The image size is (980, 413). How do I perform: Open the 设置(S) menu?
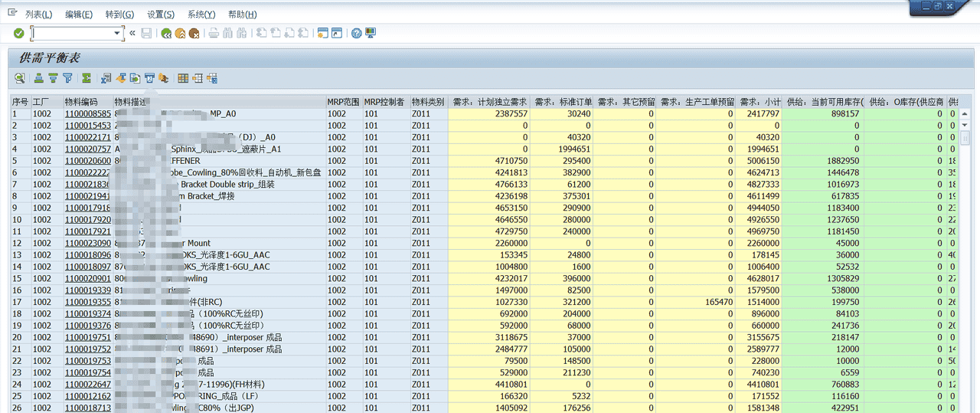click(x=160, y=15)
